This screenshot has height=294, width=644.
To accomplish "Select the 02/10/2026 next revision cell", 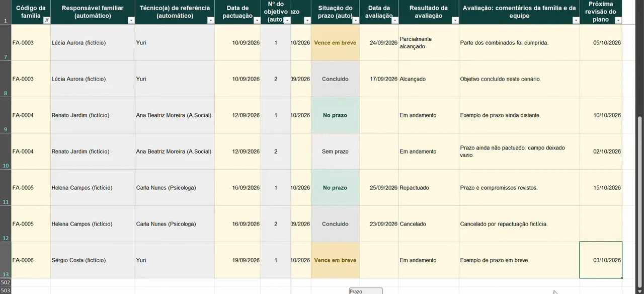I will pos(601,152).
